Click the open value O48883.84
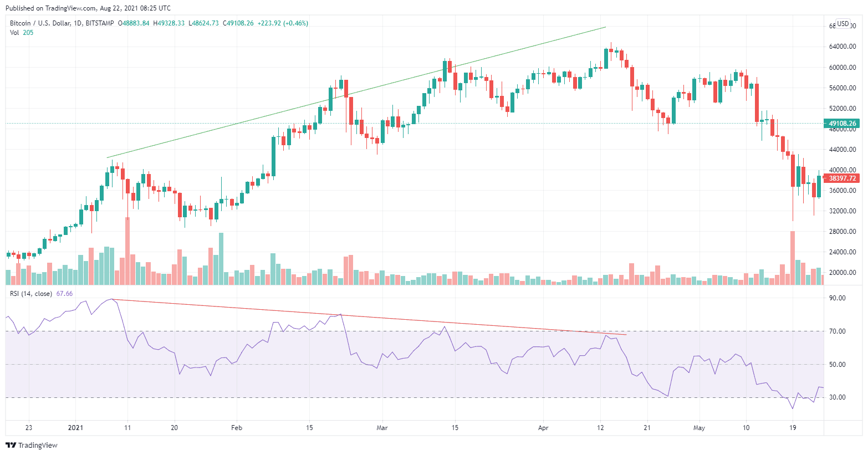This screenshot has width=868, height=455. [x=134, y=23]
